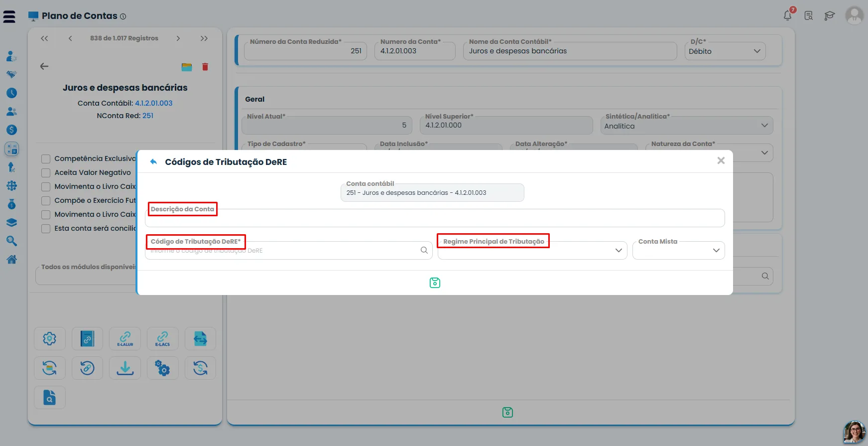This screenshot has height=446, width=868.
Task: Click the chat assistant avatar
Action: [854, 433]
